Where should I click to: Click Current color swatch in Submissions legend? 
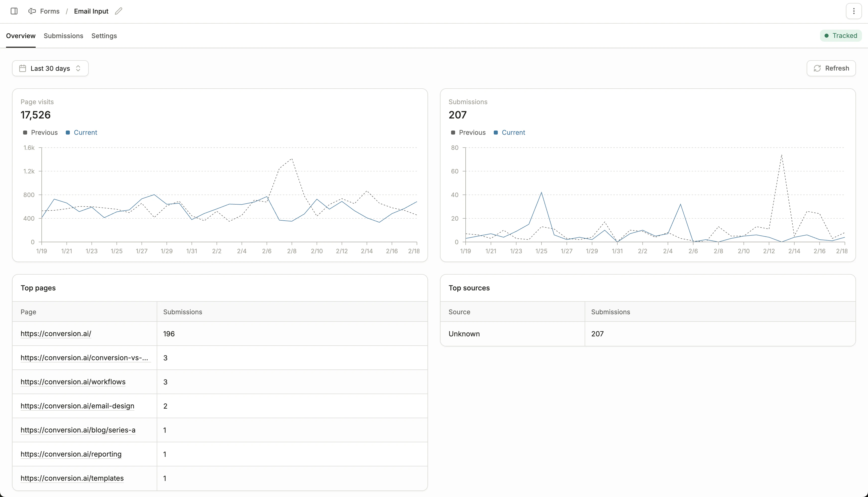496,133
